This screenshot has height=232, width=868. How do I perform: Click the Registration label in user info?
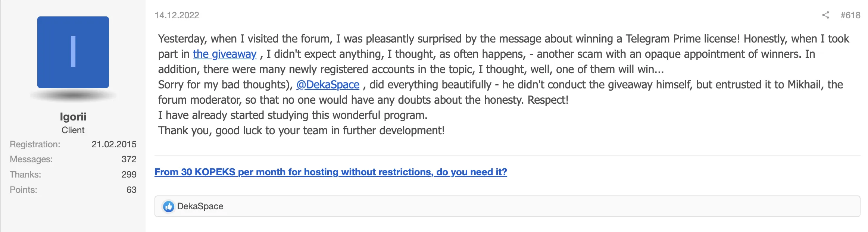click(35, 144)
